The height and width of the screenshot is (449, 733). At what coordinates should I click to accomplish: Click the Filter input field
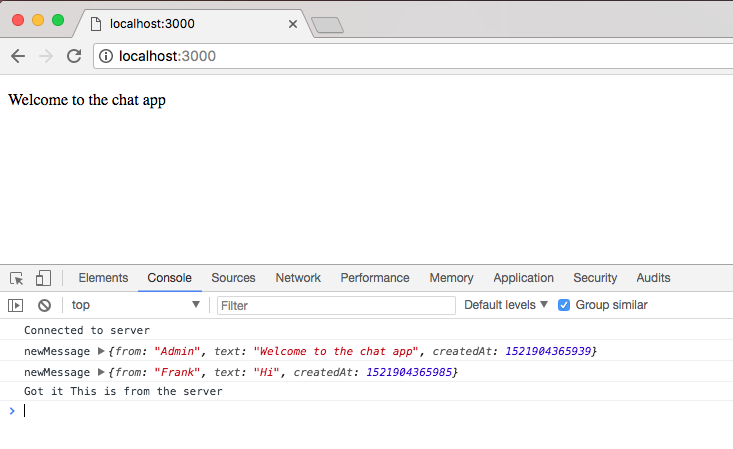click(335, 305)
